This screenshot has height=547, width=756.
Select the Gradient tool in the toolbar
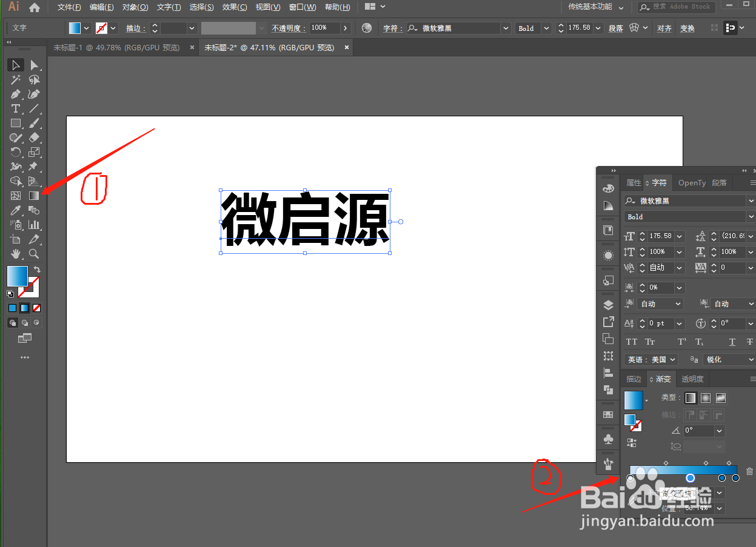[35, 196]
